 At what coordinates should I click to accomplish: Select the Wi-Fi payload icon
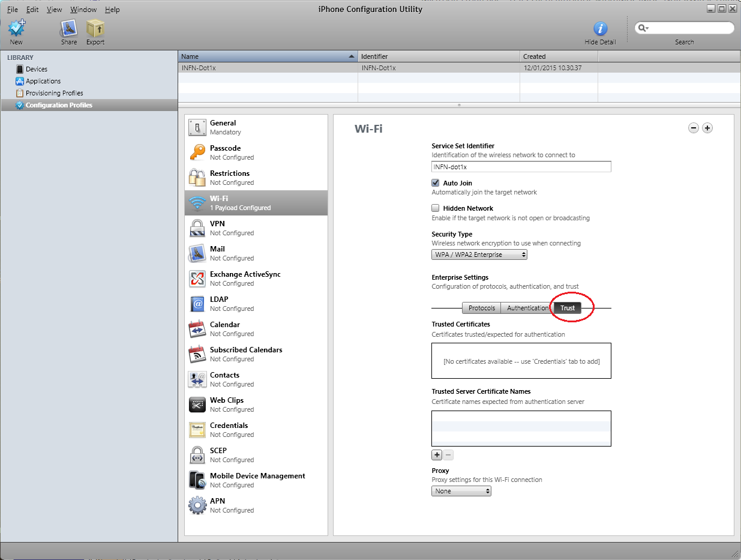point(197,203)
